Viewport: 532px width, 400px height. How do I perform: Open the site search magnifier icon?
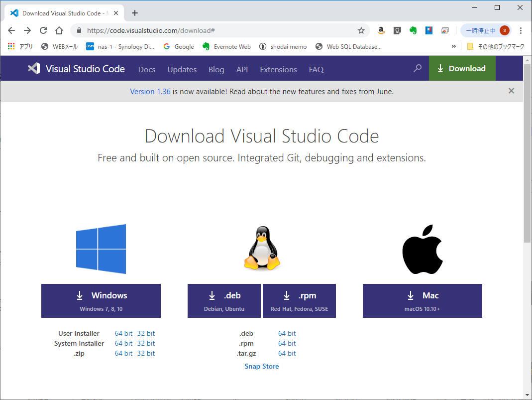point(418,69)
